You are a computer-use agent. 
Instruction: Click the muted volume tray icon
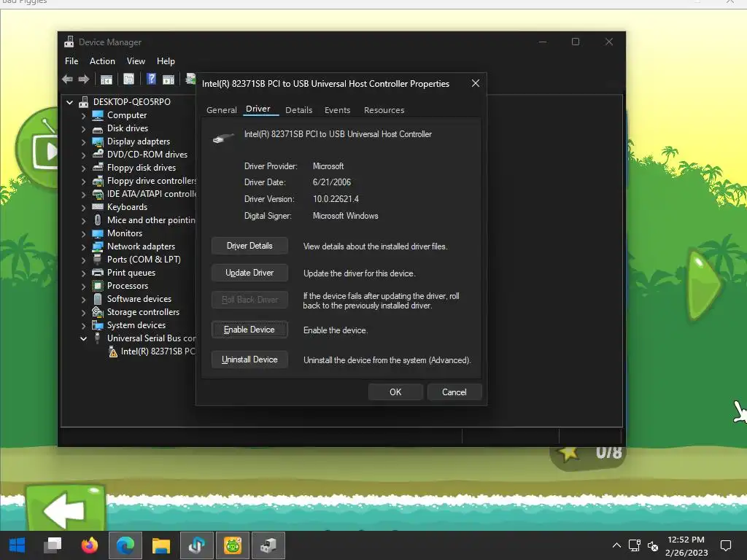click(x=653, y=545)
